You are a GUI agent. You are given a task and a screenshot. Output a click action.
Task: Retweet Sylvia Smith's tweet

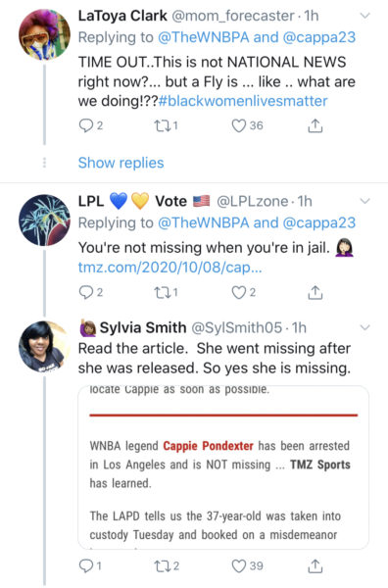(x=163, y=565)
